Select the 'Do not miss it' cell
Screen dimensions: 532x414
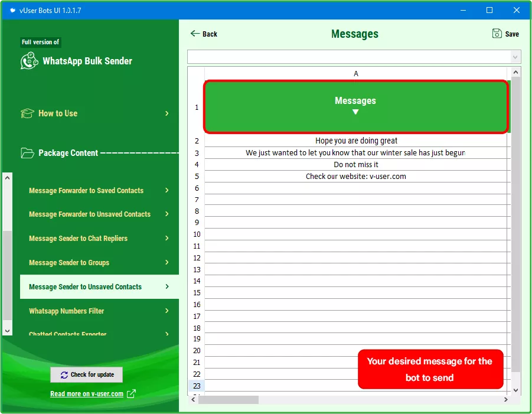(356, 165)
